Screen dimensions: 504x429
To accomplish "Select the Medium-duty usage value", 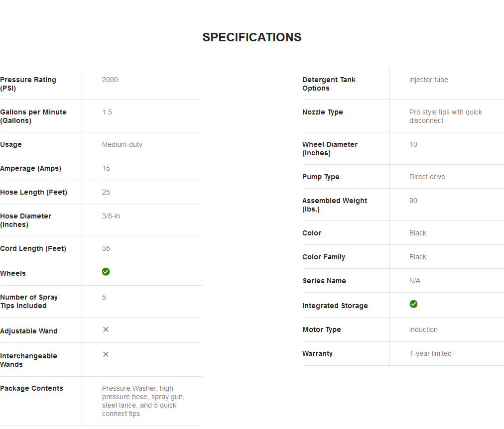I will tap(122, 144).
